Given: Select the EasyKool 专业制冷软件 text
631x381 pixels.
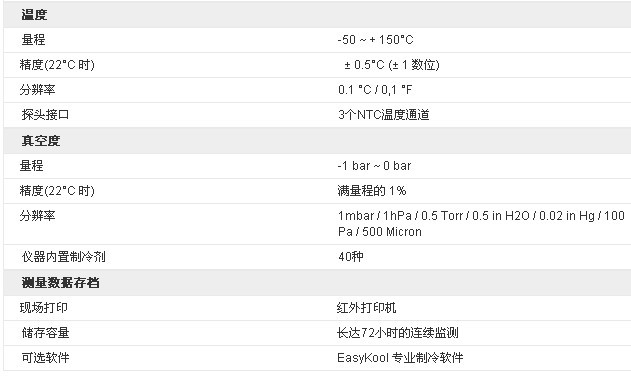Looking at the screenshot, I should [400, 358].
